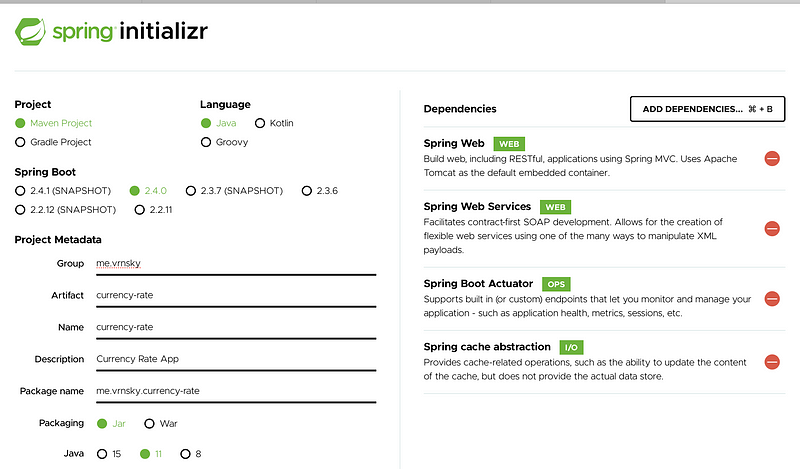Edit the Group input field
This screenshot has height=469, width=800.
[x=235, y=264]
